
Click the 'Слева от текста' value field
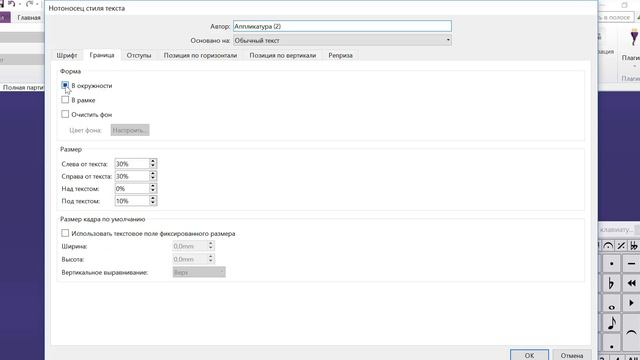(132, 164)
